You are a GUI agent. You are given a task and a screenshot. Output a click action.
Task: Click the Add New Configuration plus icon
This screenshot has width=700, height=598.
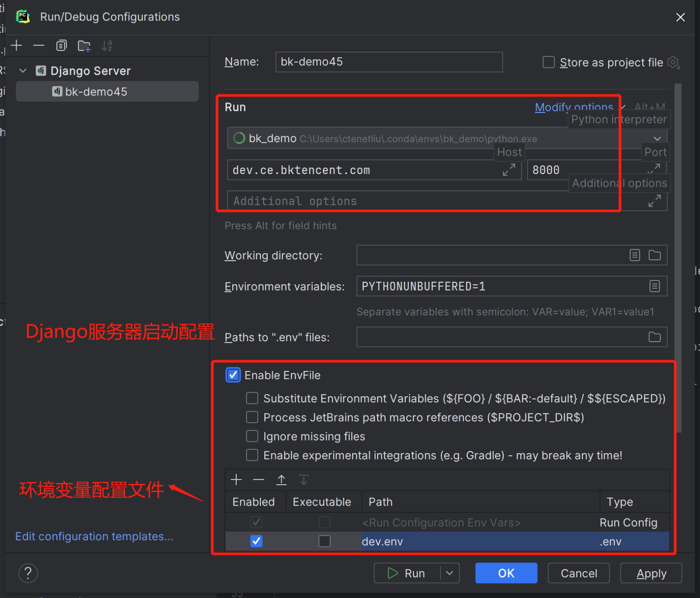click(x=17, y=45)
